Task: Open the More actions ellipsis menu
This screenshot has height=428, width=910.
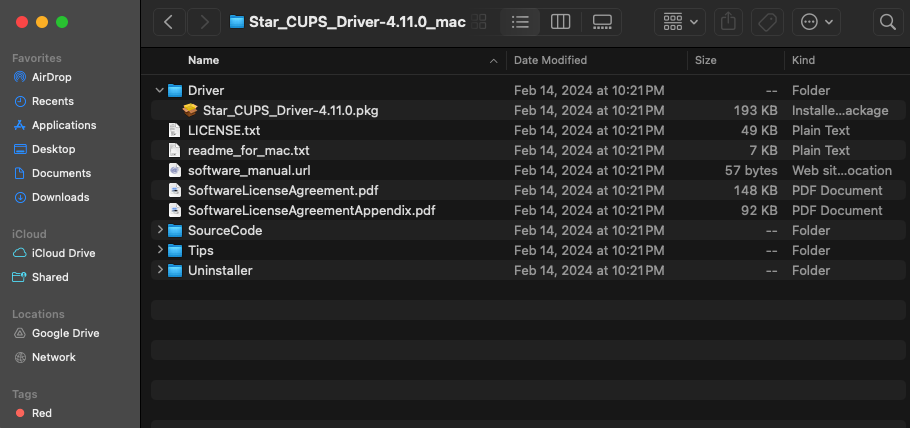Action: pos(817,22)
